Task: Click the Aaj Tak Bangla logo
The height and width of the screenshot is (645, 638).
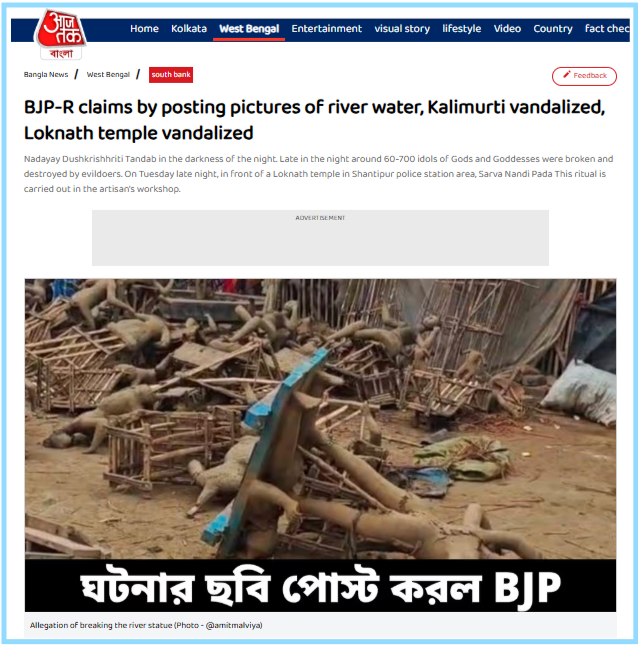Action: (x=61, y=35)
